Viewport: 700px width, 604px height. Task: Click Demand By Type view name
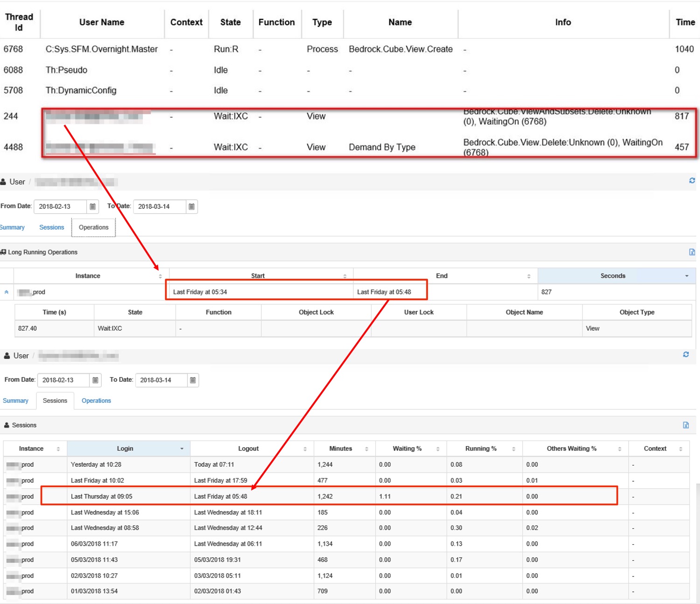(382, 147)
